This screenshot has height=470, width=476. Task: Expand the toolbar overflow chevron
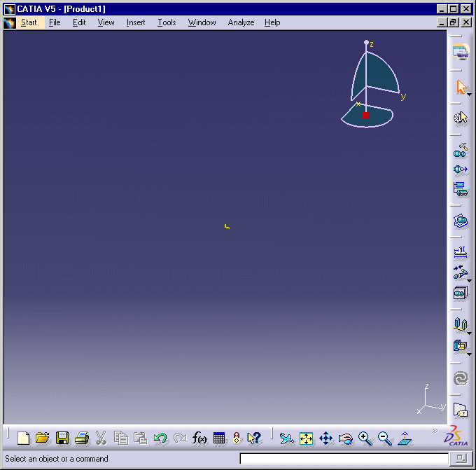[x=435, y=431]
